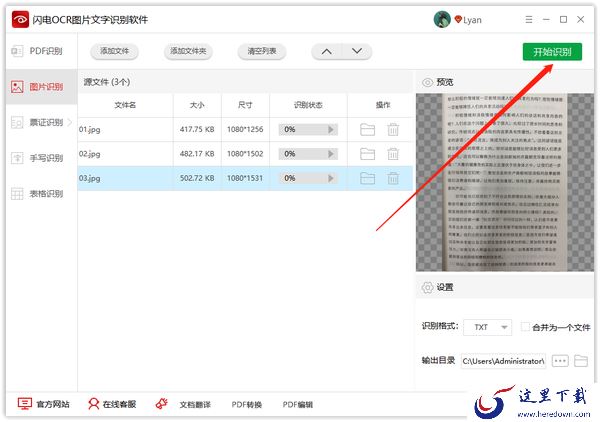Screen dimensions: 600x422
Task: Open folder icon for 01.jpg
Action: 367,129
